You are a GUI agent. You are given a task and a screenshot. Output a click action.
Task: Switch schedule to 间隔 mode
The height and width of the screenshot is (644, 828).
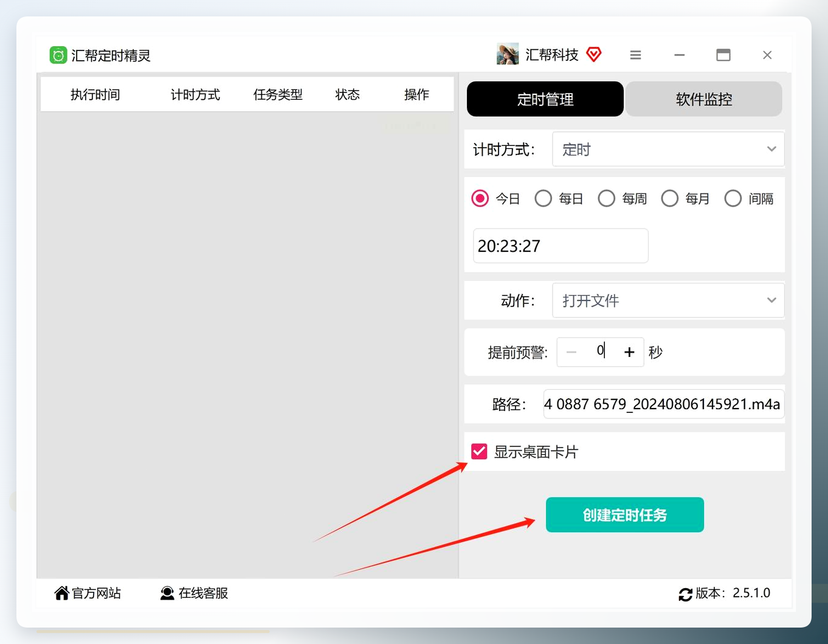click(x=733, y=199)
